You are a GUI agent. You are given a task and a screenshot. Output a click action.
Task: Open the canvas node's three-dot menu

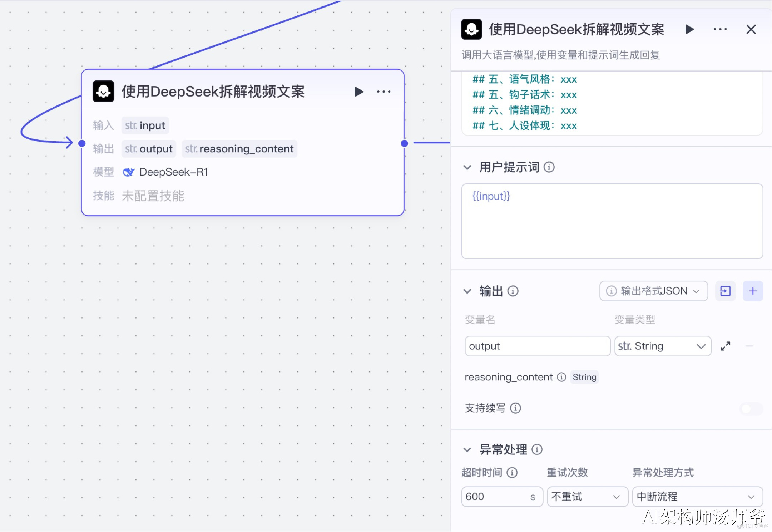383,92
